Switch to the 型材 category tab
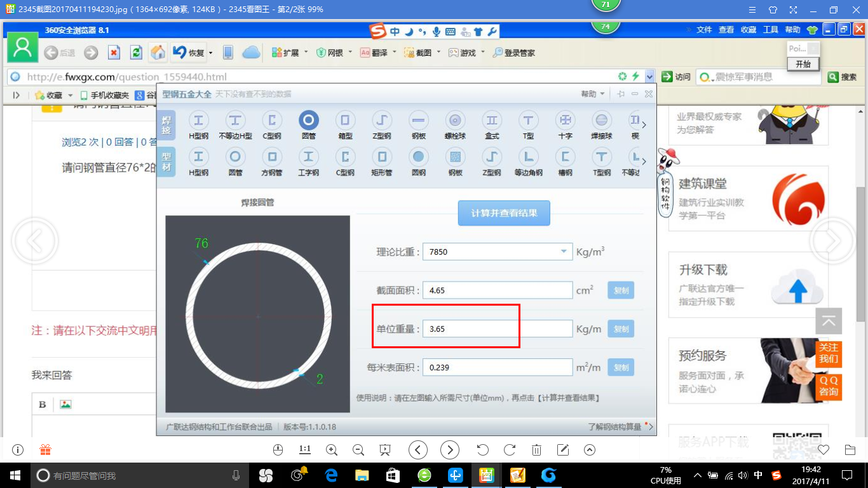The image size is (868, 488). pyautogui.click(x=166, y=162)
